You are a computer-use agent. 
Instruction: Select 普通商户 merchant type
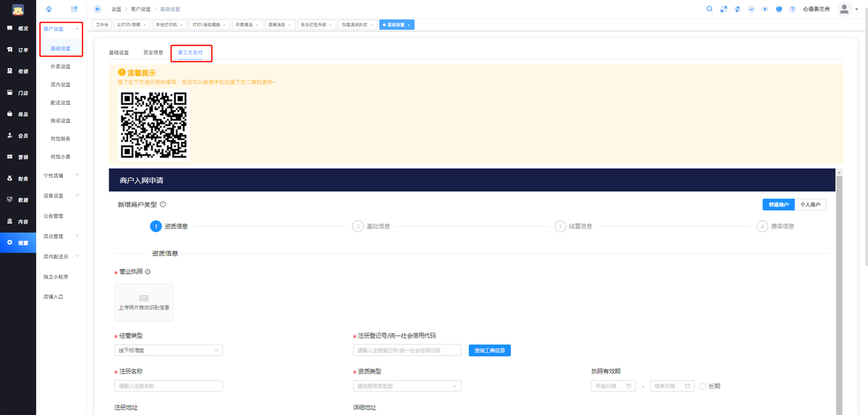click(x=778, y=205)
